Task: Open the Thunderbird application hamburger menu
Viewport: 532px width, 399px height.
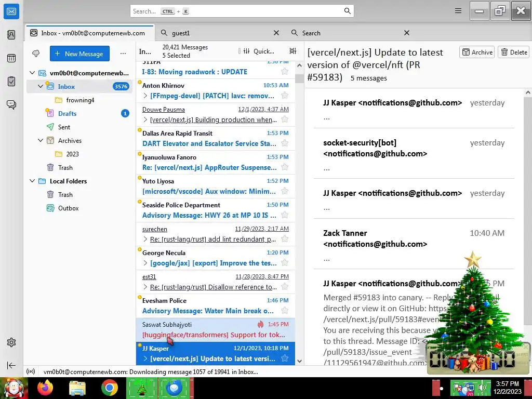Action: click(458, 11)
